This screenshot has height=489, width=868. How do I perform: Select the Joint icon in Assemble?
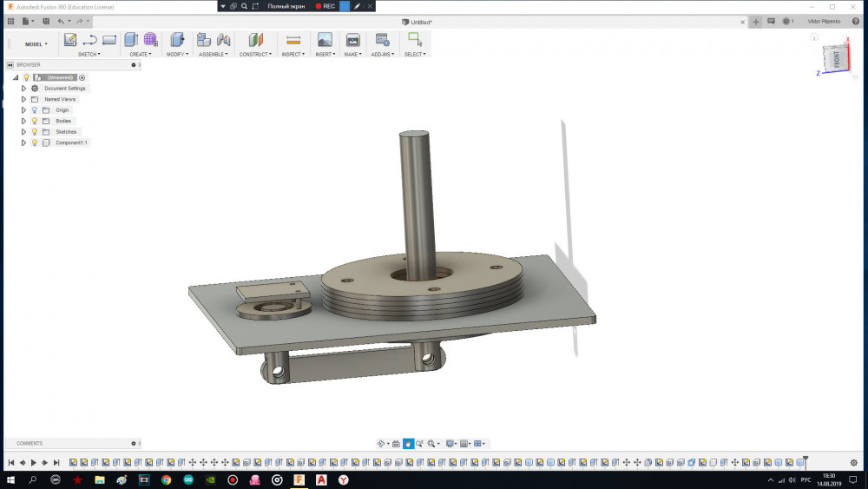pyautogui.click(x=224, y=40)
